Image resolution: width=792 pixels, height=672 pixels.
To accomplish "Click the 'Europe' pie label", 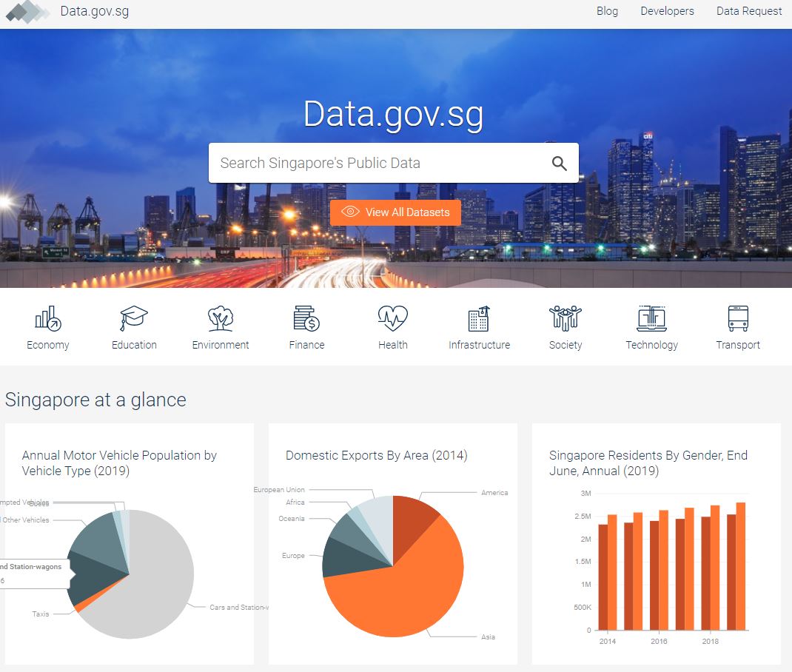I will click(293, 555).
